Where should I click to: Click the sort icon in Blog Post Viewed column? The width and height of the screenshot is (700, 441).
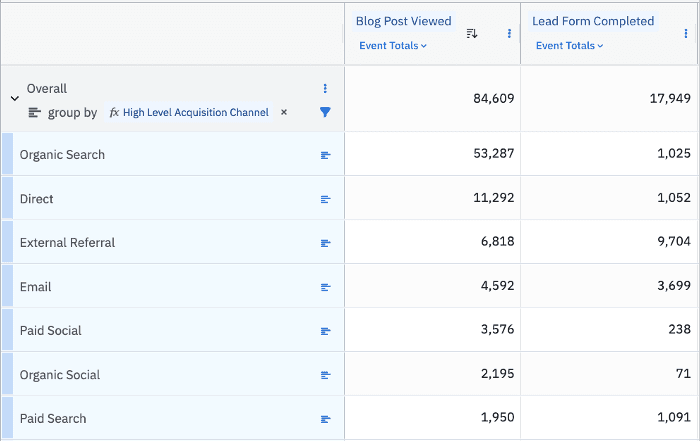coord(472,33)
